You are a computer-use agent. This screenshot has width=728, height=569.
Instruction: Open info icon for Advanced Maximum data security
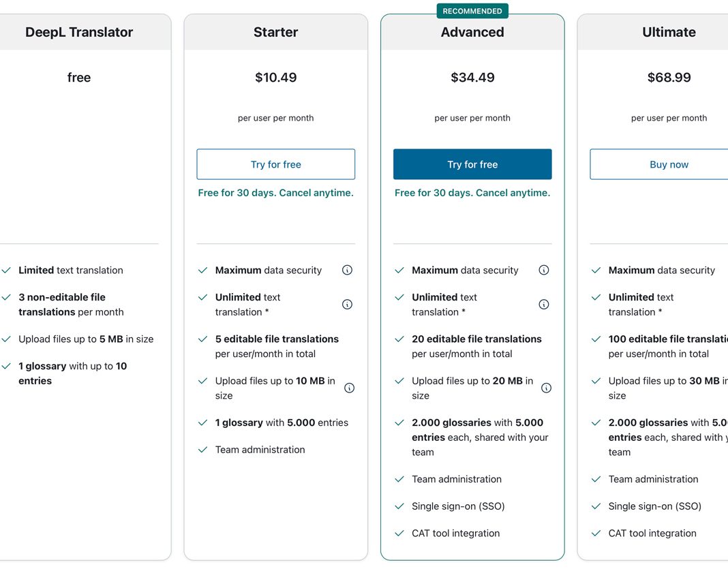click(544, 270)
